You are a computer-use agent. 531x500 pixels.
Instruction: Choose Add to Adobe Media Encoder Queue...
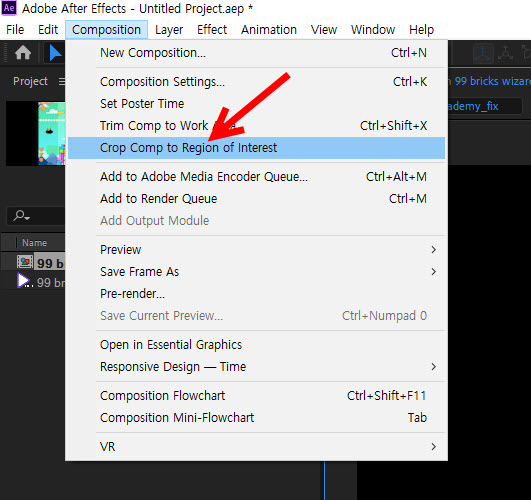[256, 176]
